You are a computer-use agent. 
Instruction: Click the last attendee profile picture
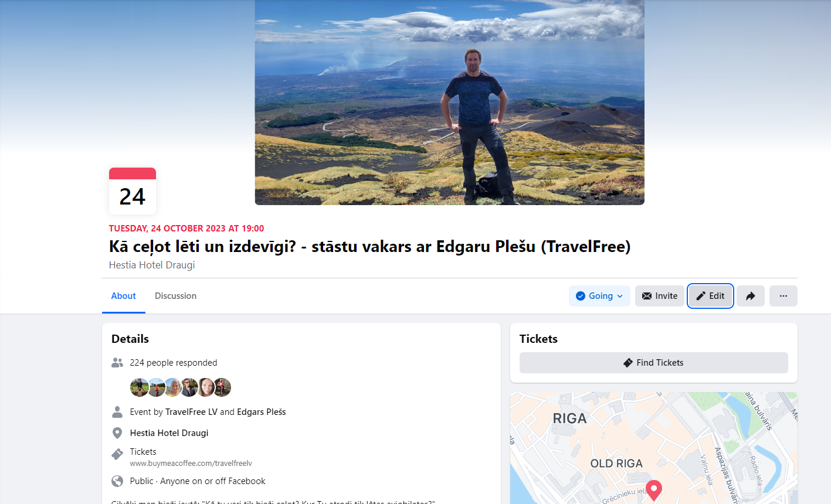coord(222,387)
